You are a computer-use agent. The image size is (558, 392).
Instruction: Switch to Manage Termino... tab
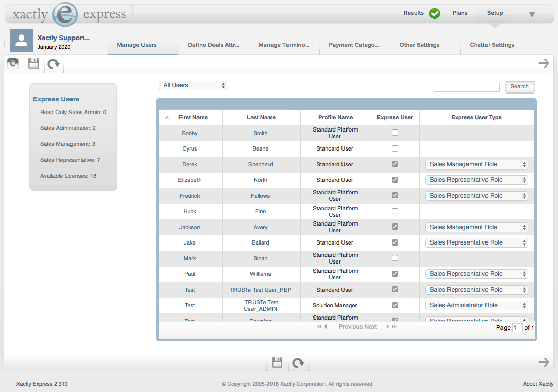283,45
